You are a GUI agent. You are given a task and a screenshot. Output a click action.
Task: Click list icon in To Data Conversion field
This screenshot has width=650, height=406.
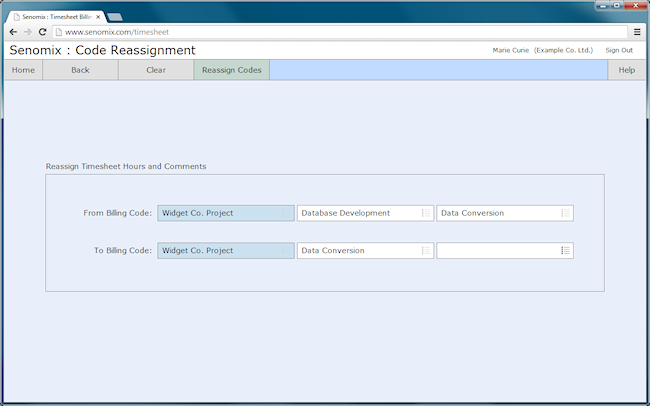pos(426,250)
